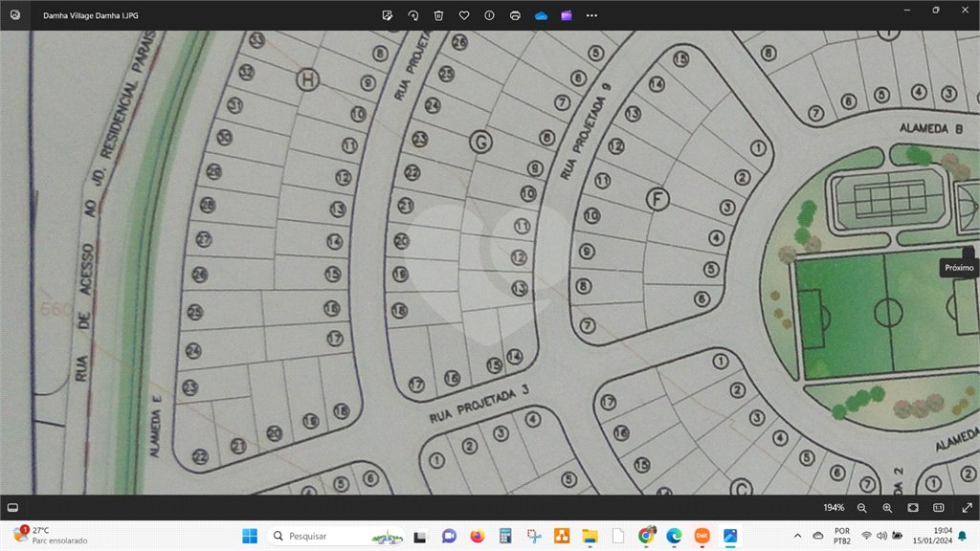Open the Edit image tool
This screenshot has width=980, height=551.
(x=388, y=15)
